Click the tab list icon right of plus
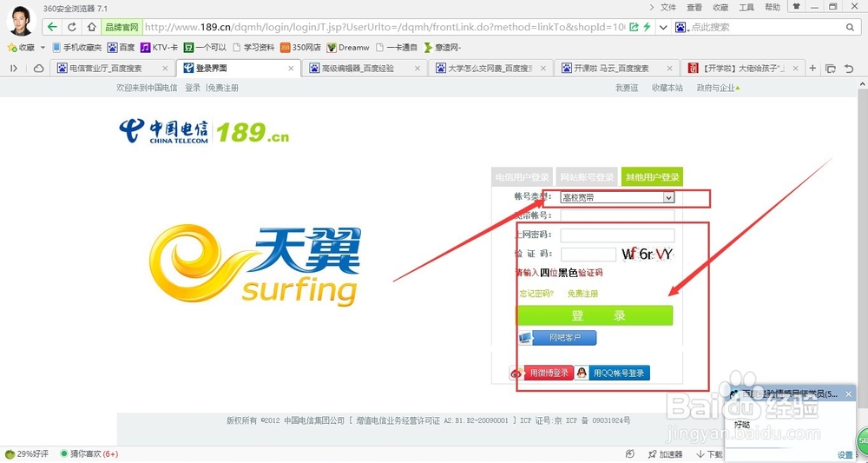Screen dimensions: 868x463 pos(831,69)
